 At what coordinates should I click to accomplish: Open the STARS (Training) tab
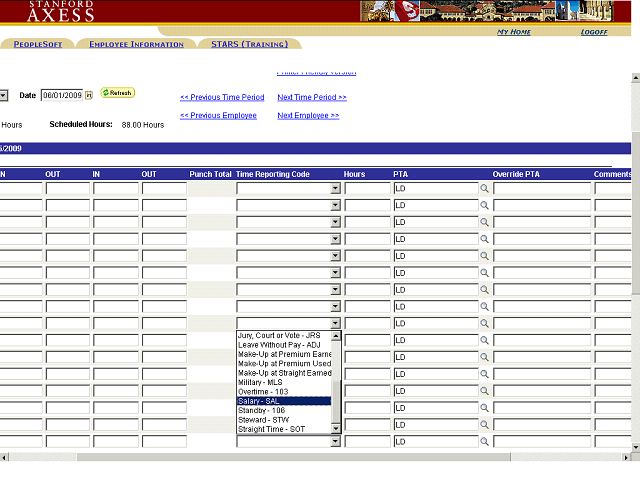click(249, 44)
